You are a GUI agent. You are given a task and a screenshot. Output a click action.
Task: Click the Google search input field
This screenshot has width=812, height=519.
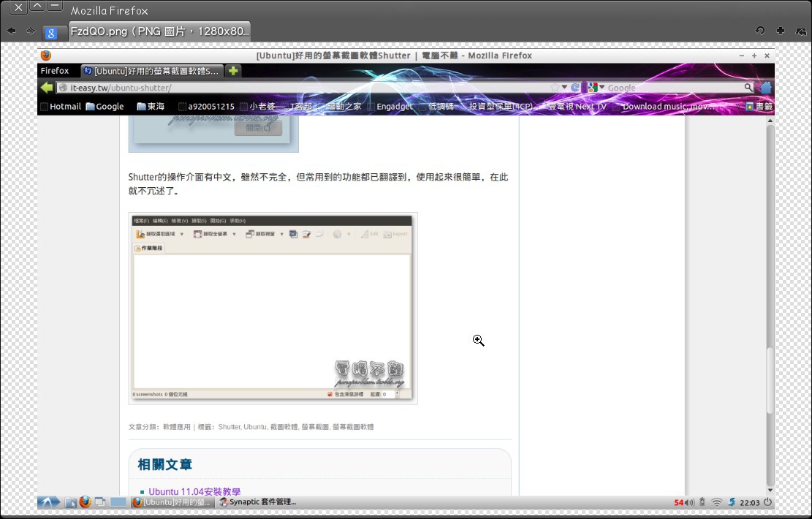(x=675, y=88)
